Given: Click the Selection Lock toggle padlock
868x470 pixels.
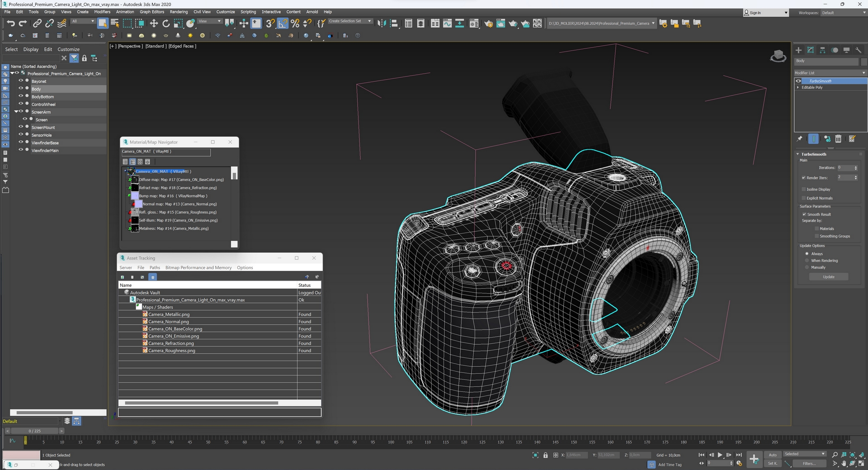Looking at the screenshot, I should point(546,455).
